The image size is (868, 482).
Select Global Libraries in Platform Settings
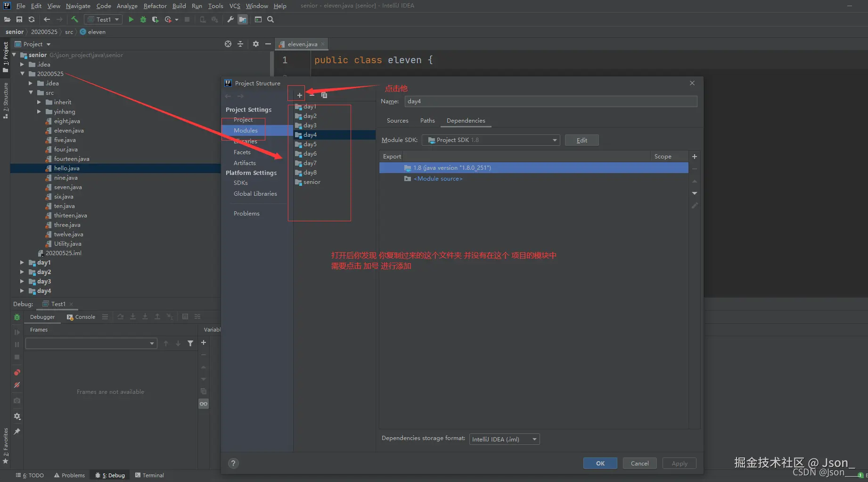coord(255,194)
